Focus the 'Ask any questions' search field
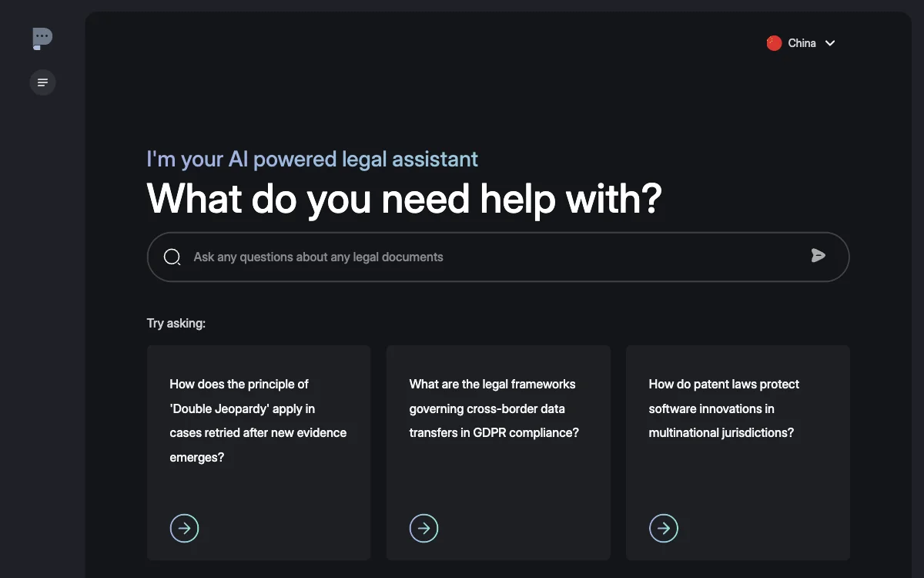 [x=497, y=257]
